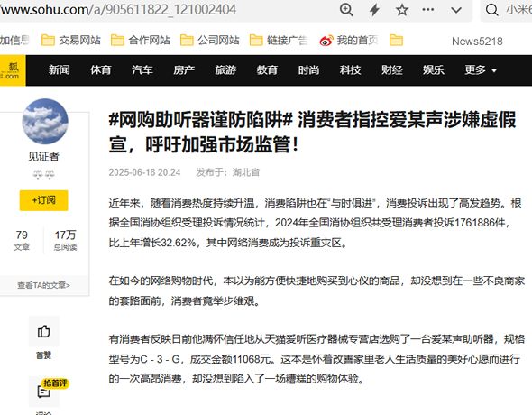
Task: Click the article headline about 网购助听器谨防陷阱
Action: tap(312, 132)
